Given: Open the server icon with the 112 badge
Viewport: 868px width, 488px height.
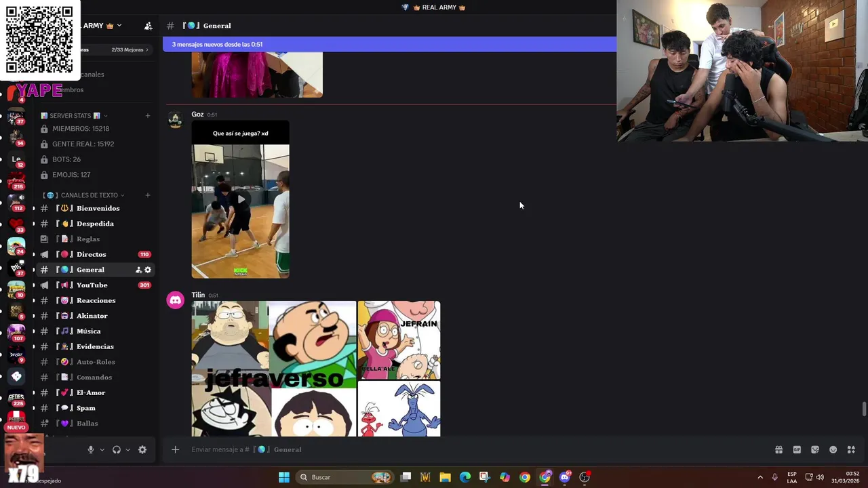Looking at the screenshot, I should (16, 202).
